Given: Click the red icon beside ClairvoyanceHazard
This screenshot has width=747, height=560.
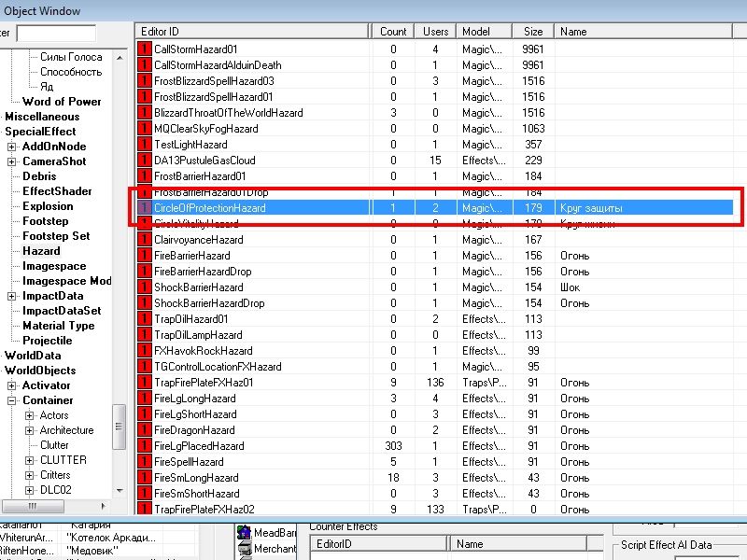Looking at the screenshot, I should point(144,240).
